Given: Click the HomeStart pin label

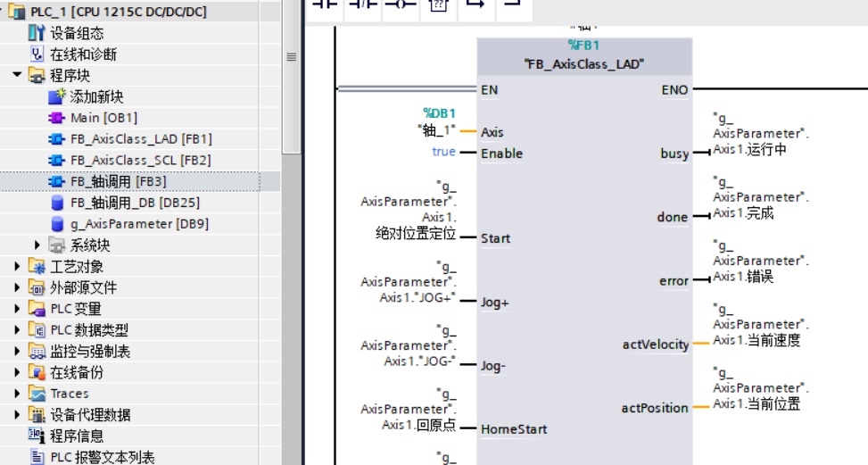Looking at the screenshot, I should tap(514, 429).
